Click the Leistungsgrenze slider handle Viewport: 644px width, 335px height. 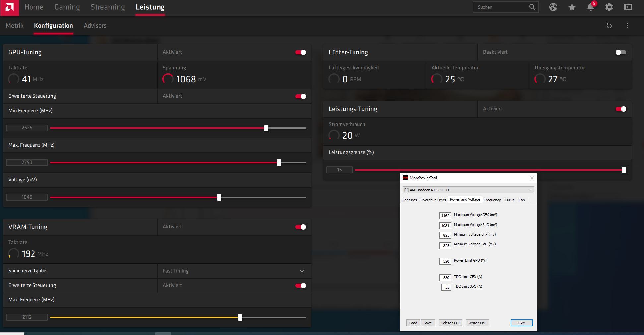tap(624, 170)
